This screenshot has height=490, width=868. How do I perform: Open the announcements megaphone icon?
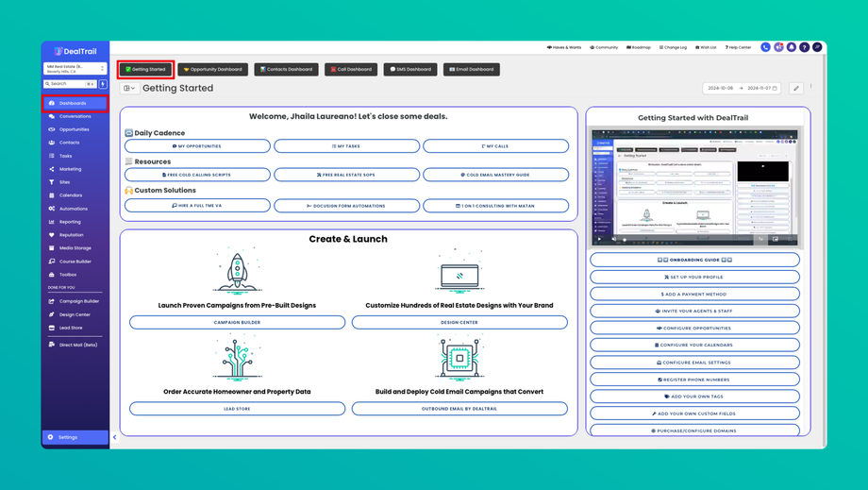[778, 47]
